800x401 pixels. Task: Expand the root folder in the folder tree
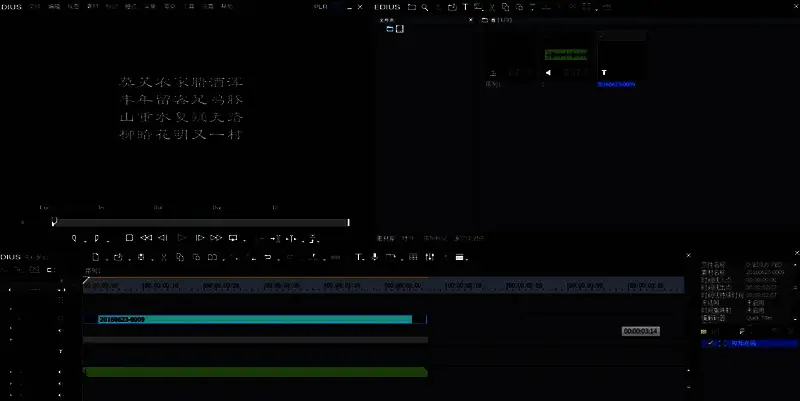(390, 29)
